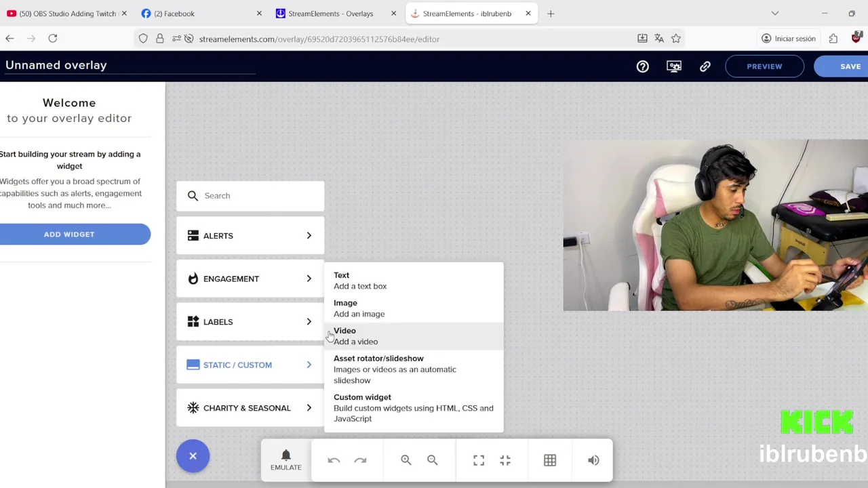Viewport: 868px width, 488px height.
Task: Close the Facebook tab
Action: 258,14
